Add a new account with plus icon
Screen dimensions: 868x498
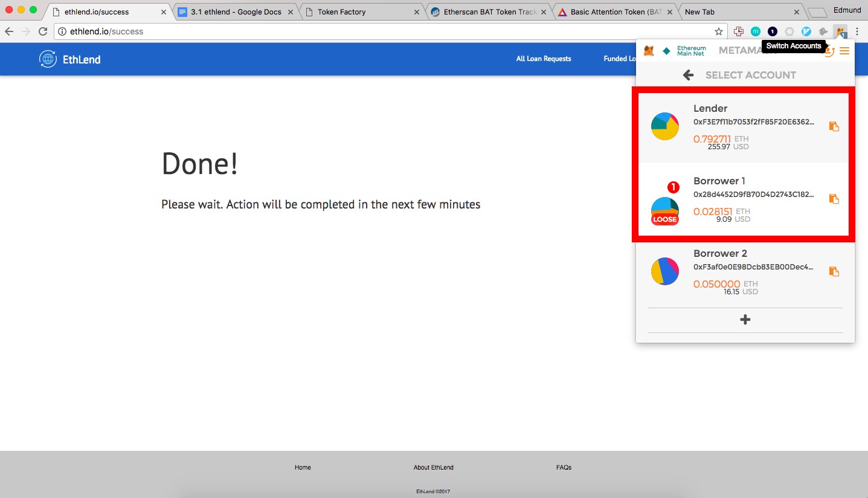[745, 320]
